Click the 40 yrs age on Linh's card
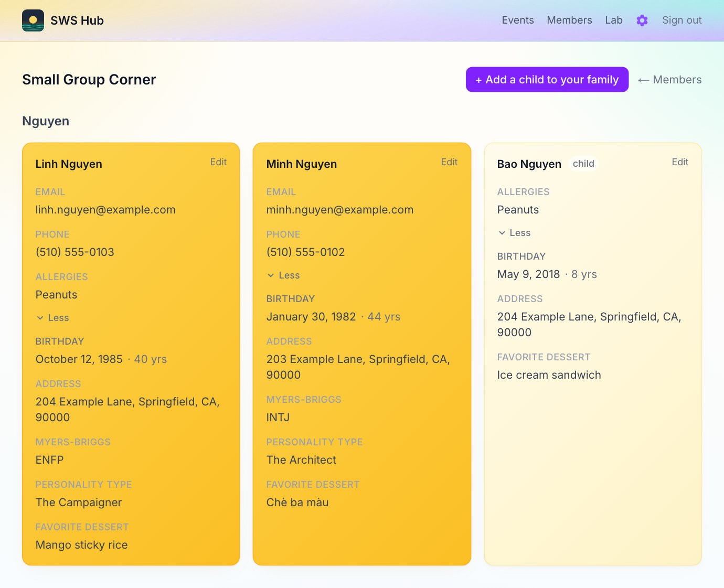 point(151,359)
